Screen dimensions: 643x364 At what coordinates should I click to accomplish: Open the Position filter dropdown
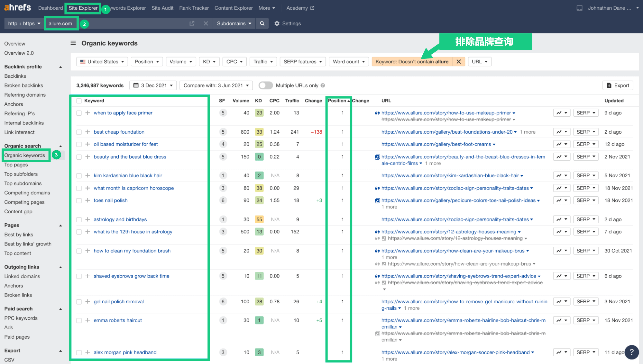tap(147, 62)
